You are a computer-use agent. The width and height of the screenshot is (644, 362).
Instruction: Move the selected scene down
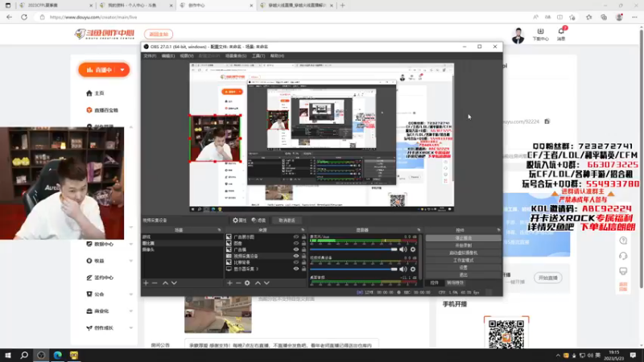(174, 283)
